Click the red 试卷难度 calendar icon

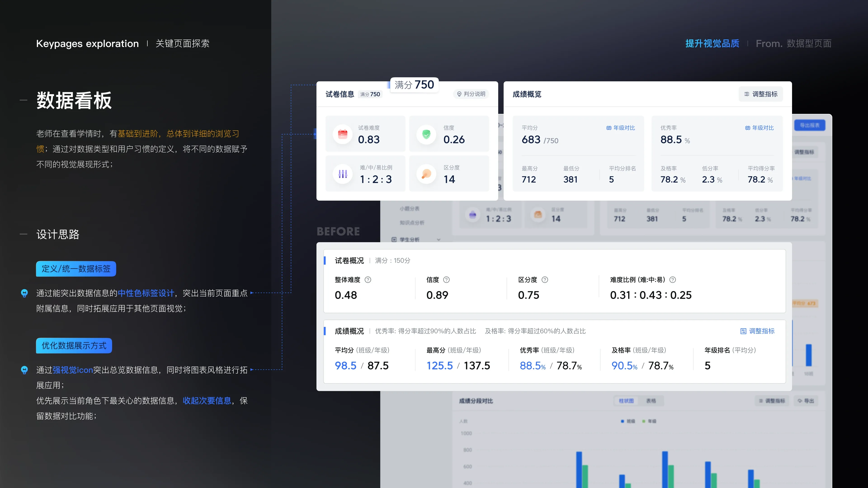pyautogui.click(x=342, y=134)
